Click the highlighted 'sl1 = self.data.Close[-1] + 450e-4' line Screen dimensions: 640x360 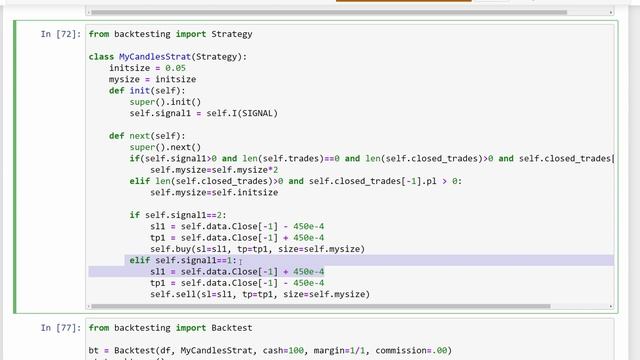[x=237, y=271]
